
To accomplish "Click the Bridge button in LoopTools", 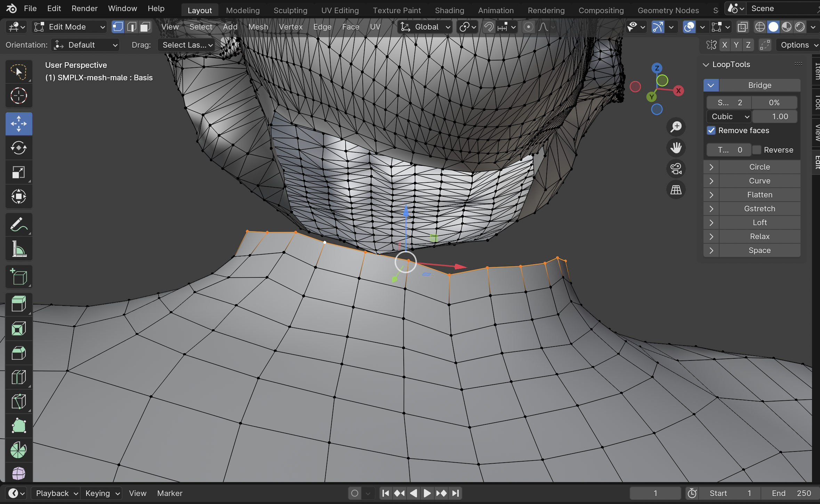I will pyautogui.click(x=759, y=85).
